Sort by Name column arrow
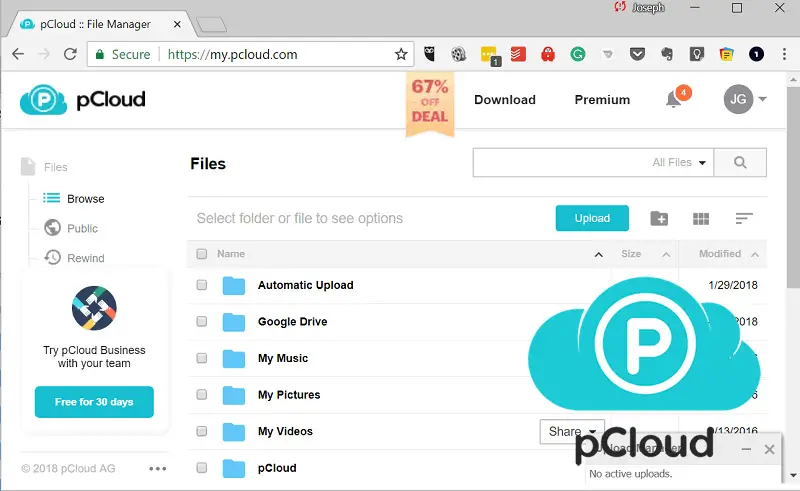Viewport: 800px width, 491px height. tap(598, 254)
